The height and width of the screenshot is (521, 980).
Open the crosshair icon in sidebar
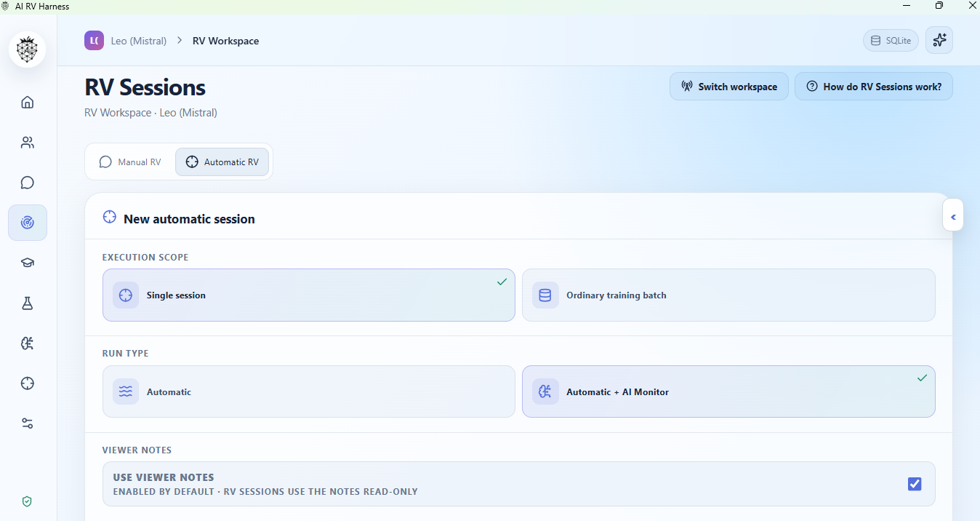[x=28, y=383]
